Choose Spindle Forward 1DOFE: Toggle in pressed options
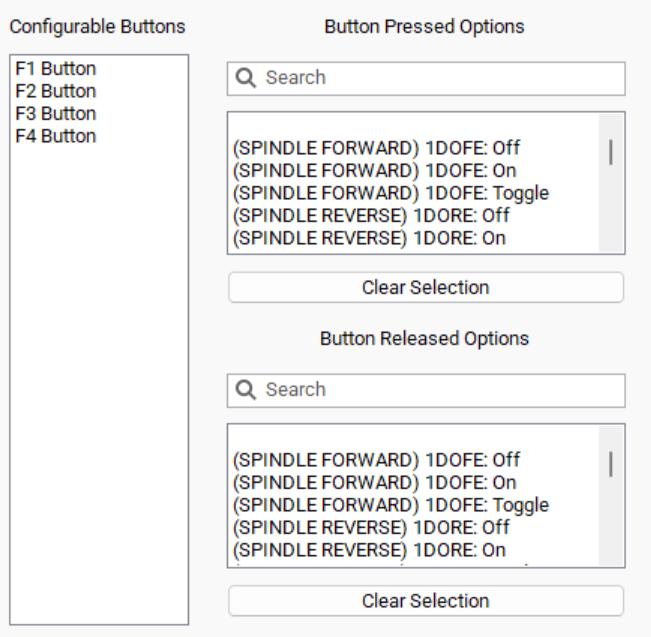The width and height of the screenshot is (651, 637). (x=390, y=193)
